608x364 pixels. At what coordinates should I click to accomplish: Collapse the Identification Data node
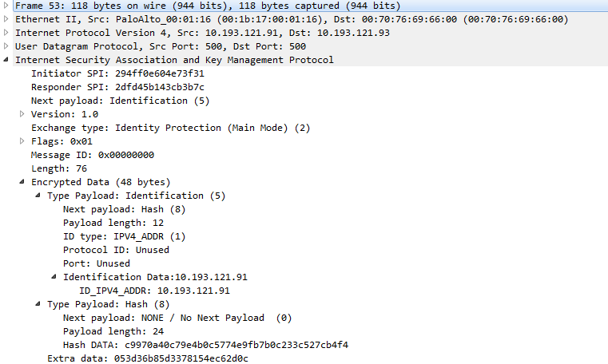pyautogui.click(x=54, y=277)
